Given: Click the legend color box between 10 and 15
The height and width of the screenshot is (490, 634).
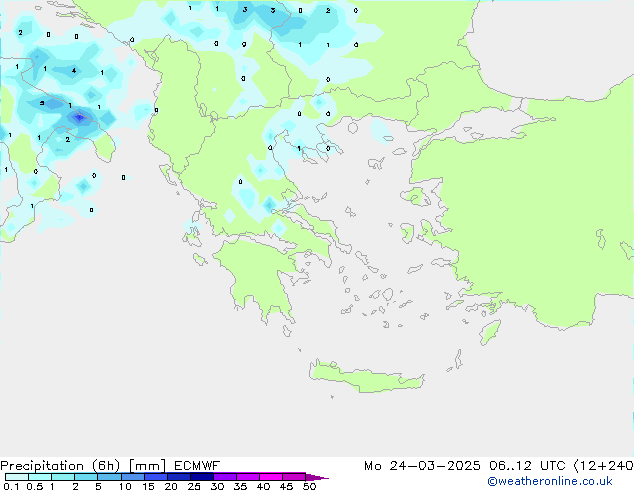Looking at the screenshot, I should [x=133, y=477].
